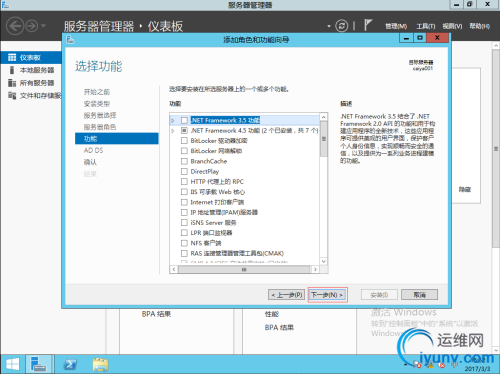Click BPA results under the left tile
The image size is (500, 374).
(156, 314)
